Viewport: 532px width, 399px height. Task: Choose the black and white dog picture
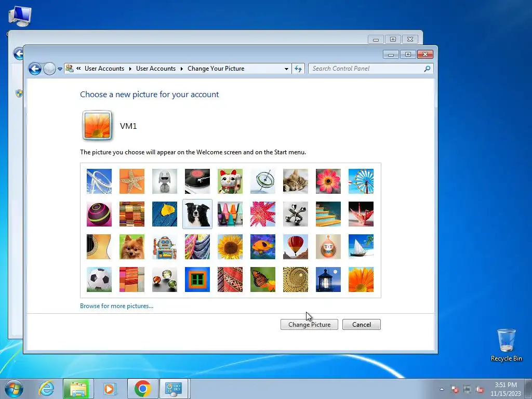[x=197, y=214]
